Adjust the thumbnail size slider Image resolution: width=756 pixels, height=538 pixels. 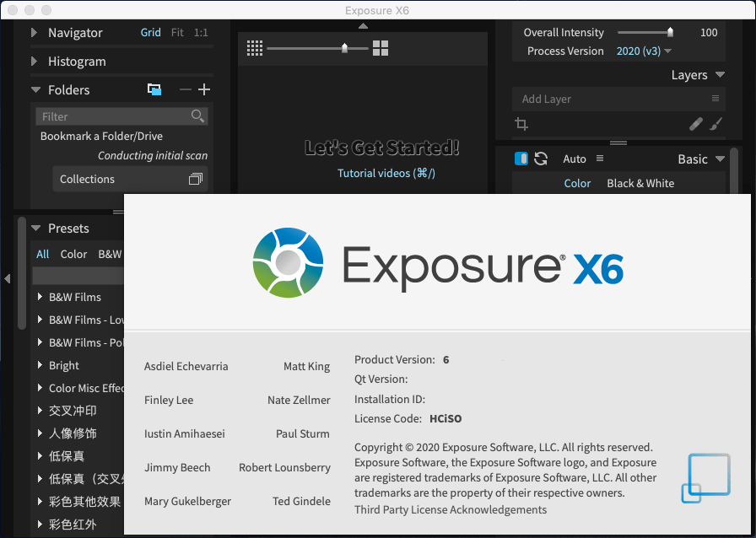[x=345, y=48]
